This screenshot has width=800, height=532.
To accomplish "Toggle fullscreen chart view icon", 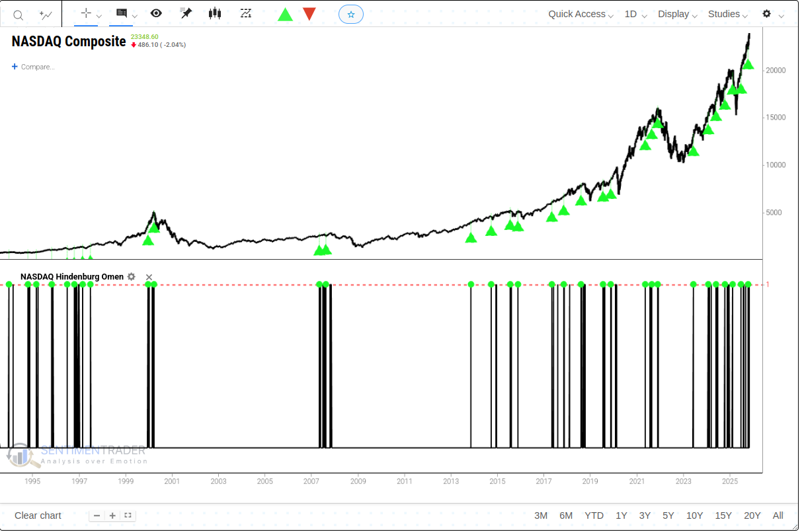I will (x=128, y=515).
